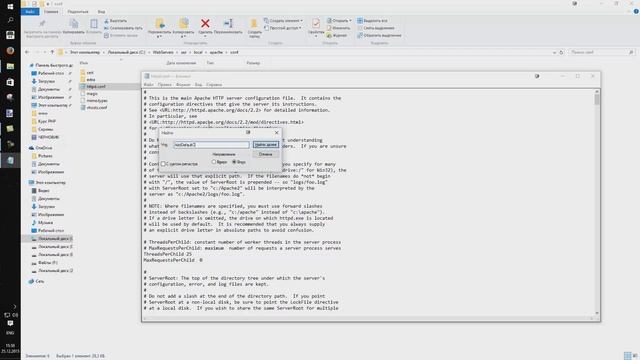Click the Cut (Вырезать) ribbon command
Screen dimensions: 640x360
[115, 20]
